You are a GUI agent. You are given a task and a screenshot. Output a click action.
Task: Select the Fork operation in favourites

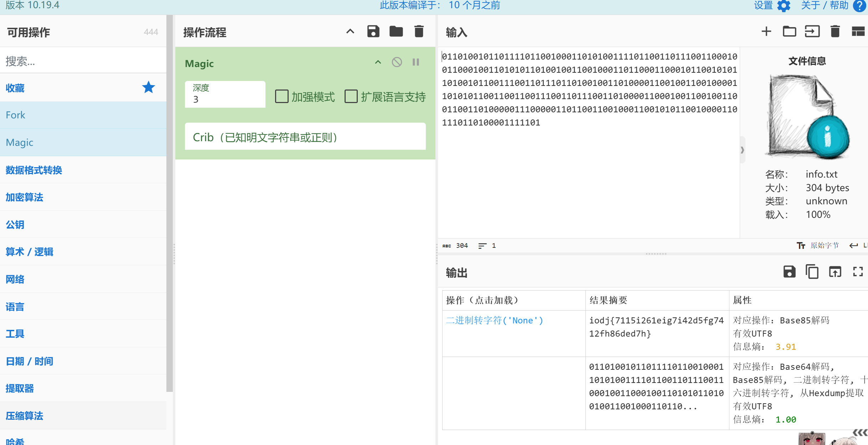[x=15, y=115]
